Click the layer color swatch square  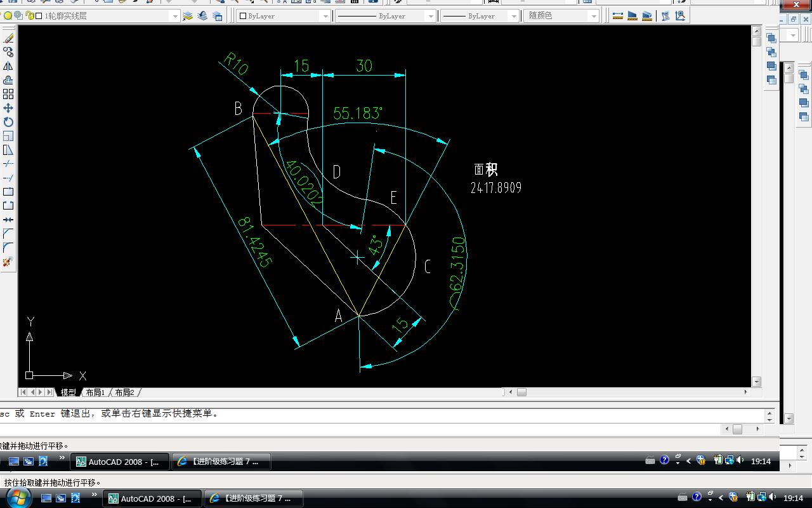click(x=39, y=16)
